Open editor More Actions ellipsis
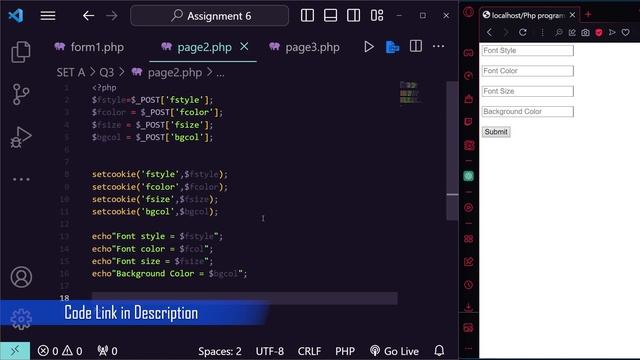640x360 pixels. point(438,46)
